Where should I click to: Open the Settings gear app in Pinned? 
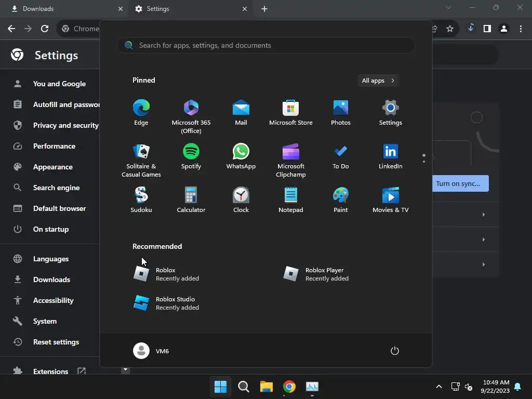[391, 113]
